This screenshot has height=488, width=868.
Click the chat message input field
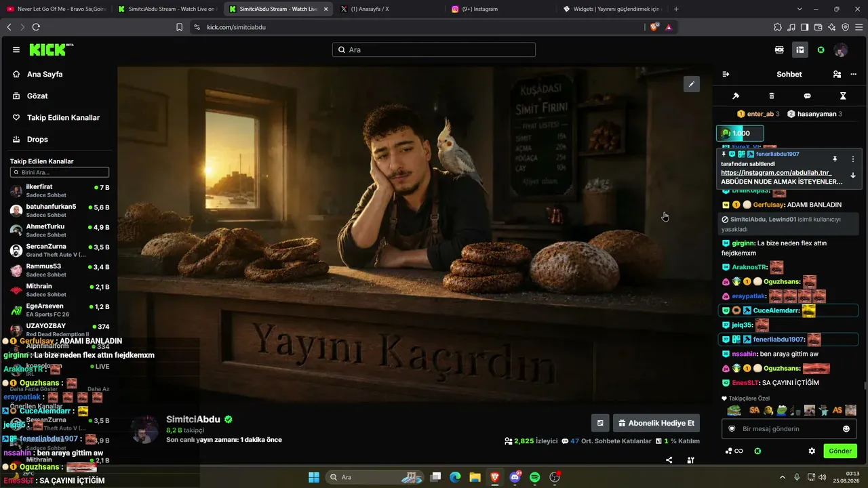[789, 429]
